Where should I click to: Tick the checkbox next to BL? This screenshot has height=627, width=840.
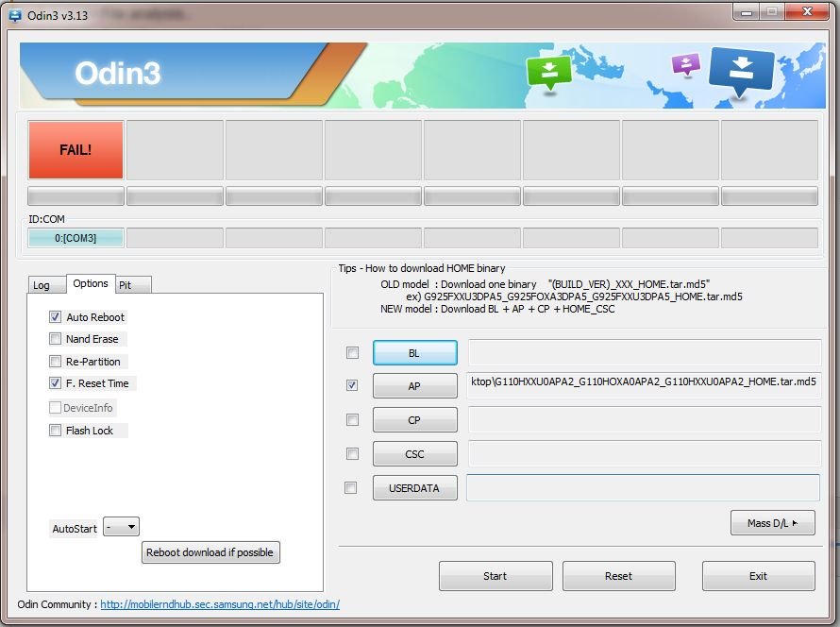pos(352,352)
